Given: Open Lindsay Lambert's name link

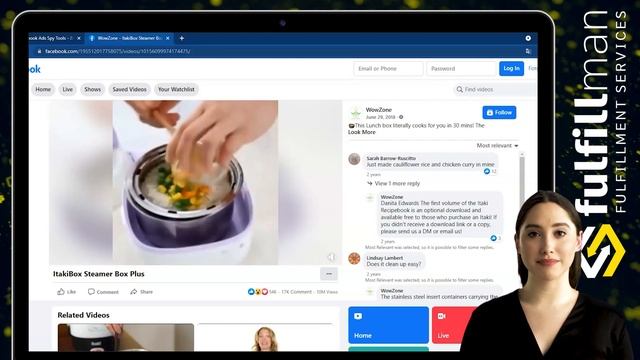Looking at the screenshot, I should click(x=384, y=258).
